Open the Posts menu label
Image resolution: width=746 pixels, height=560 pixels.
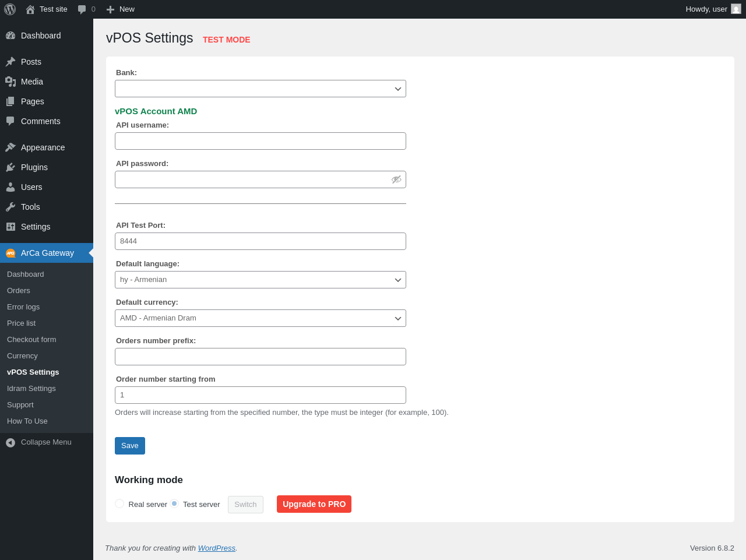click(31, 62)
